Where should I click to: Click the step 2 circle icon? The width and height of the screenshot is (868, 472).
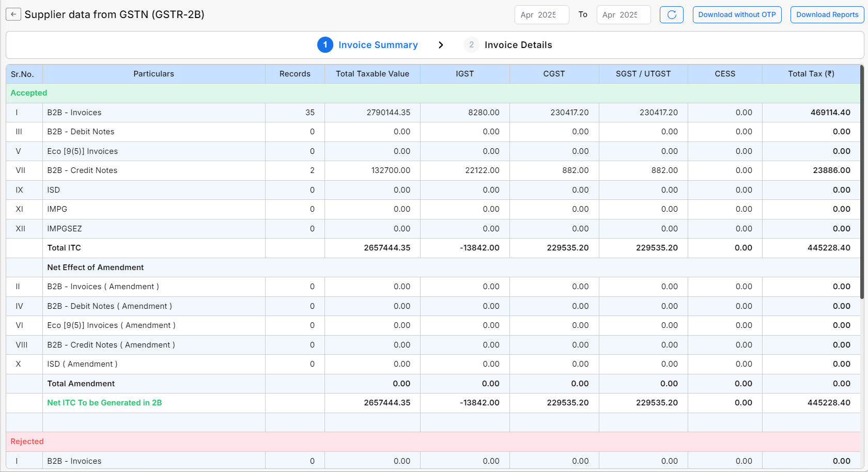pyautogui.click(x=471, y=45)
